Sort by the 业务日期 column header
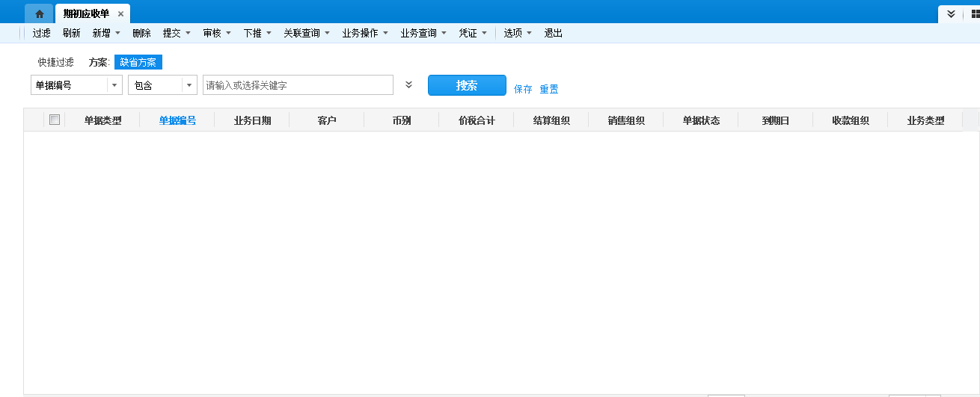Viewport: 980px width, 397px height. [252, 120]
